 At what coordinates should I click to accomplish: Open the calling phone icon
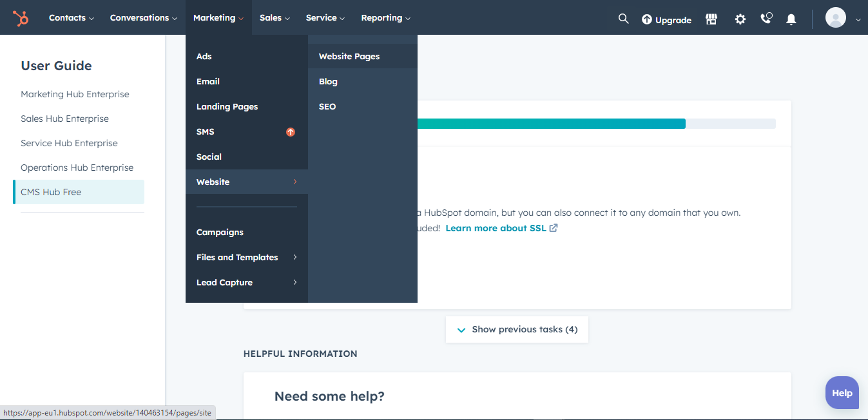[766, 19]
